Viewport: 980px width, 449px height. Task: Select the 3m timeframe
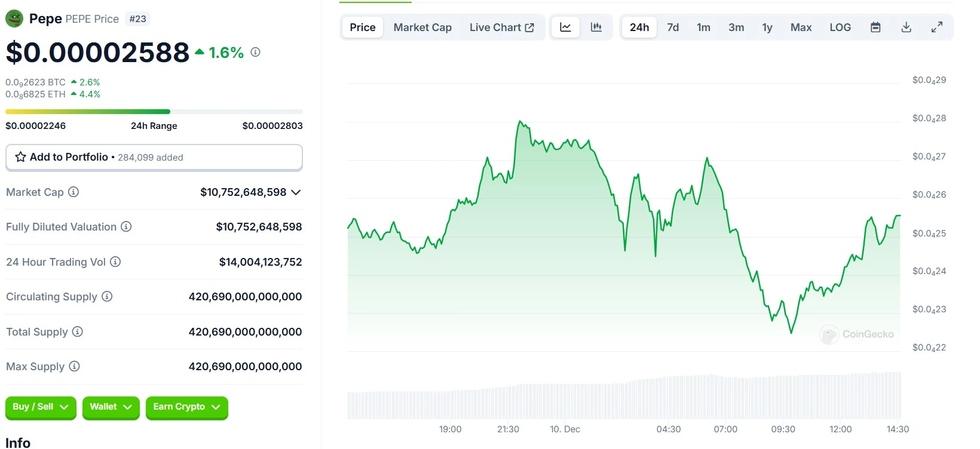pos(736,27)
